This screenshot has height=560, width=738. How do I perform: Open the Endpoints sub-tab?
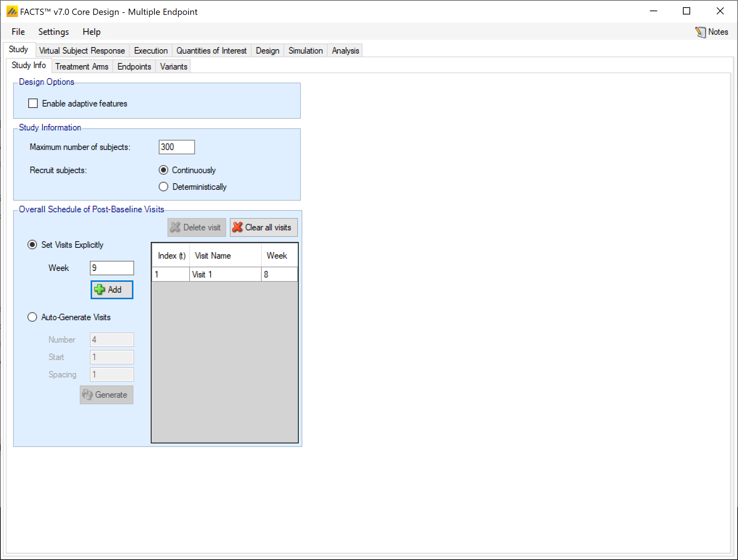coord(134,67)
